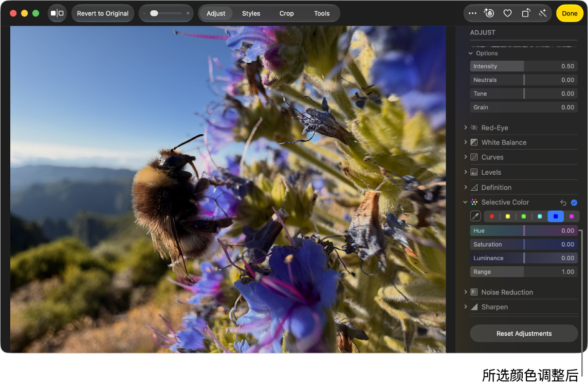Image resolution: width=588 pixels, height=384 pixels.
Task: Click the Saturation slider
Action: 524,245
